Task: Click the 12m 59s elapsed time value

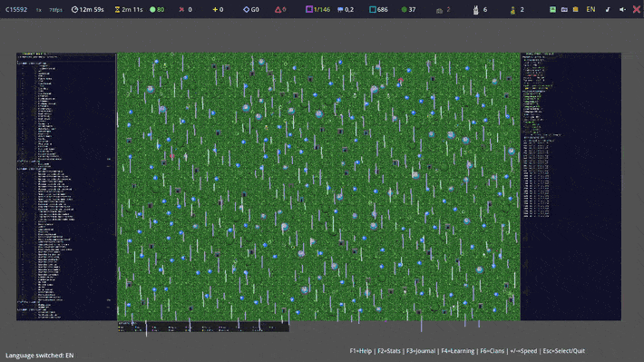Action: coord(92,9)
